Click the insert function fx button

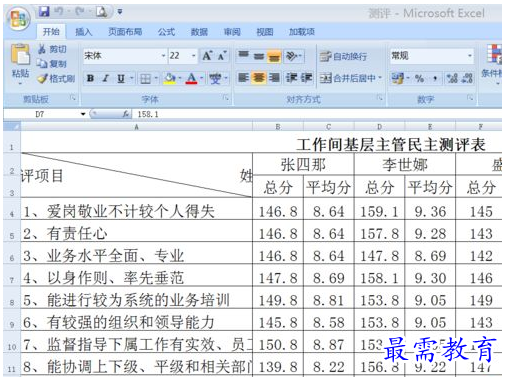(126, 114)
